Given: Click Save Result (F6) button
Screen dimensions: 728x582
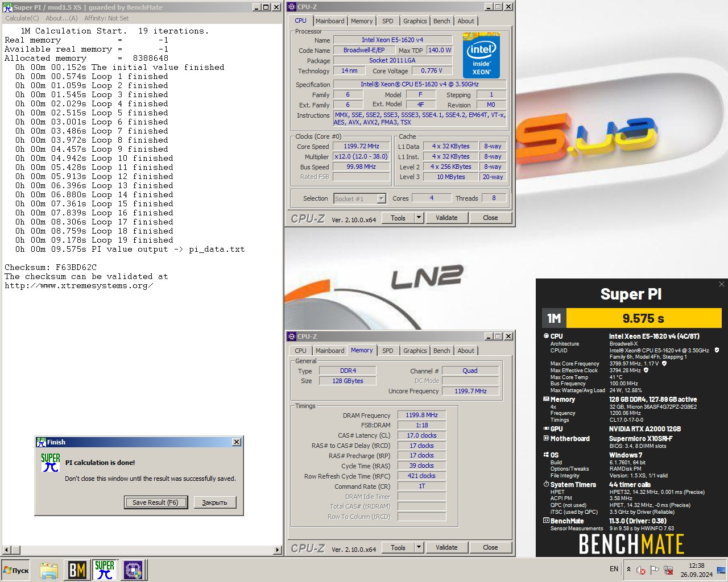Looking at the screenshot, I should (x=155, y=502).
